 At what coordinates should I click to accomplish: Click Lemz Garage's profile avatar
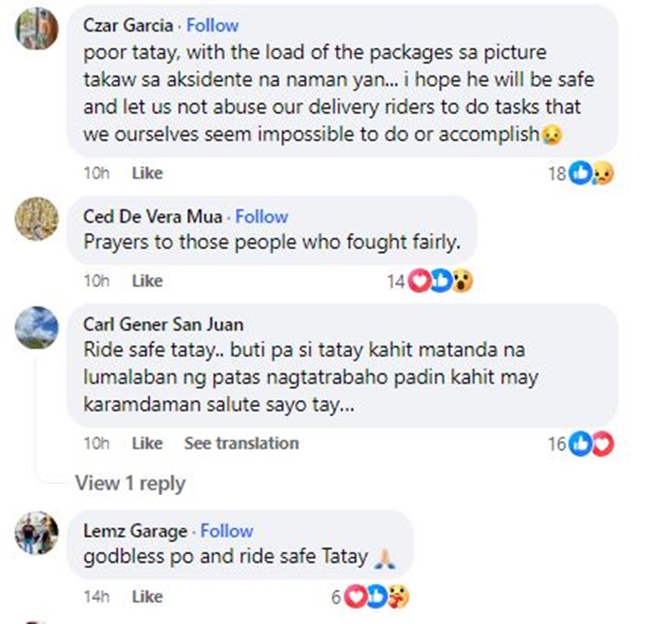tap(37, 534)
